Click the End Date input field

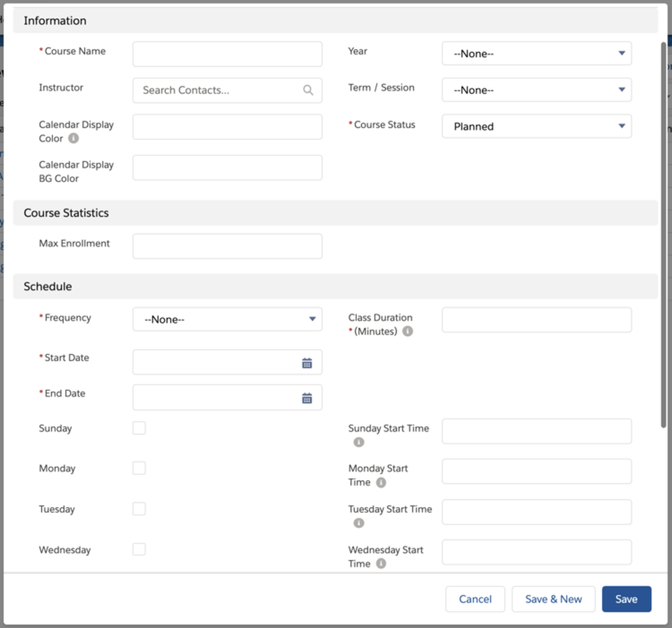(227, 397)
